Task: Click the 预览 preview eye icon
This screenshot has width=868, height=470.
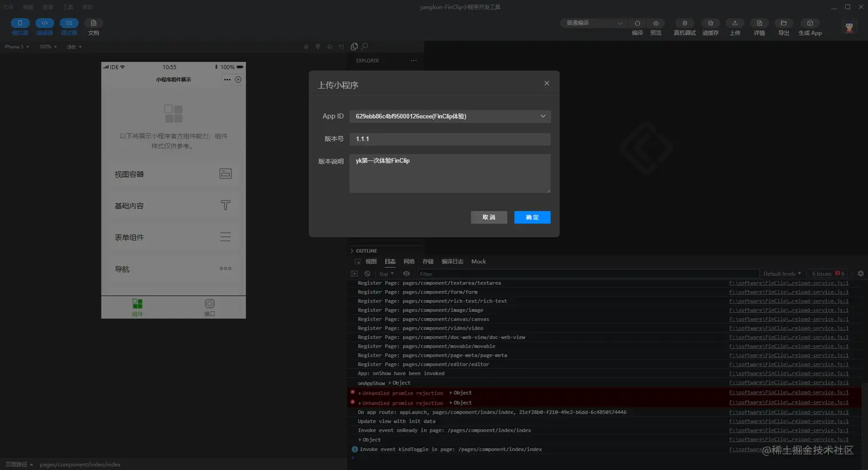Action: pyautogui.click(x=656, y=24)
